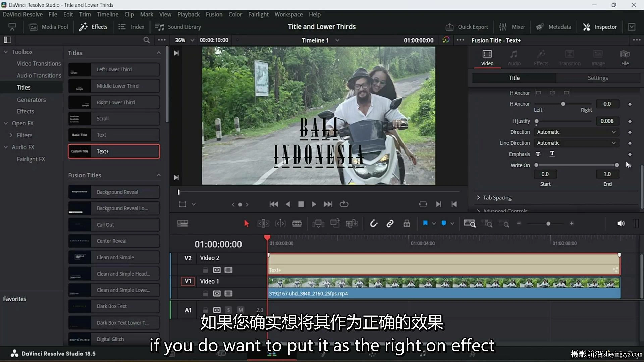This screenshot has width=644, height=362.
Task: Expand Filters tree node
Action: click(x=11, y=135)
